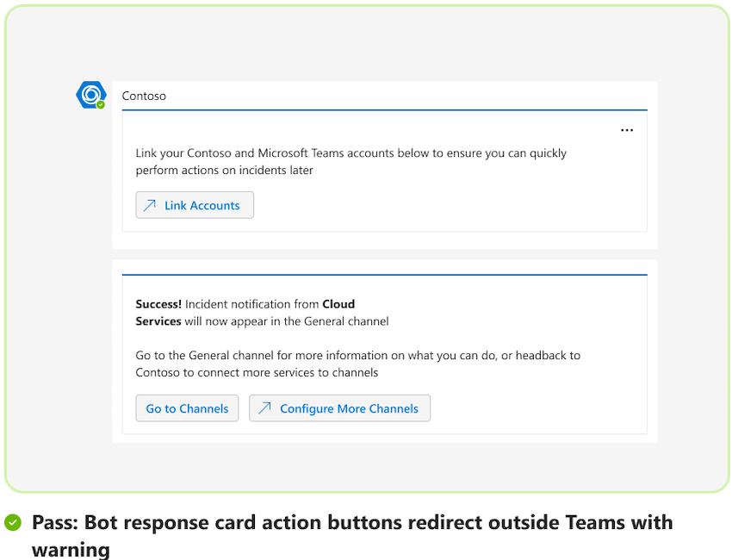This screenshot has width=732, height=560.
Task: Click the Configure More Channels button
Action: tap(339, 408)
